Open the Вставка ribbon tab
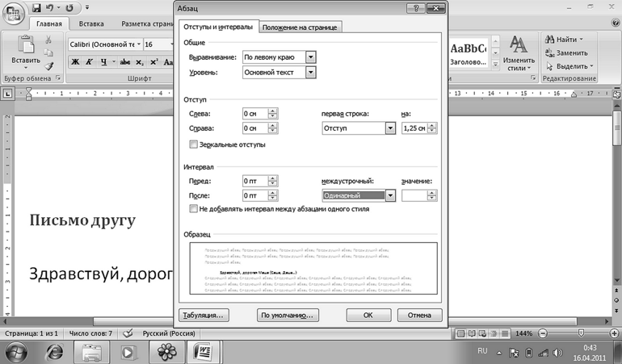This screenshot has width=622, height=364. [x=91, y=23]
